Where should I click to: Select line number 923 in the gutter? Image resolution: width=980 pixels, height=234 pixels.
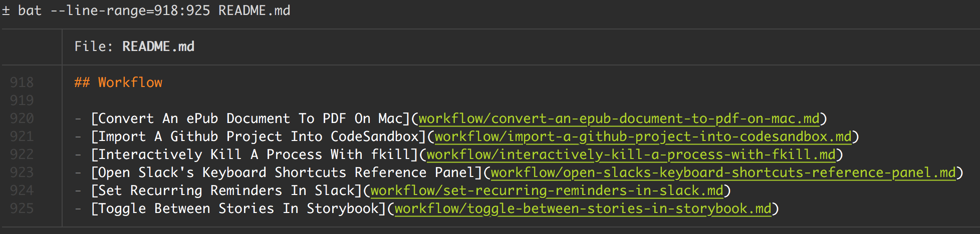22,172
